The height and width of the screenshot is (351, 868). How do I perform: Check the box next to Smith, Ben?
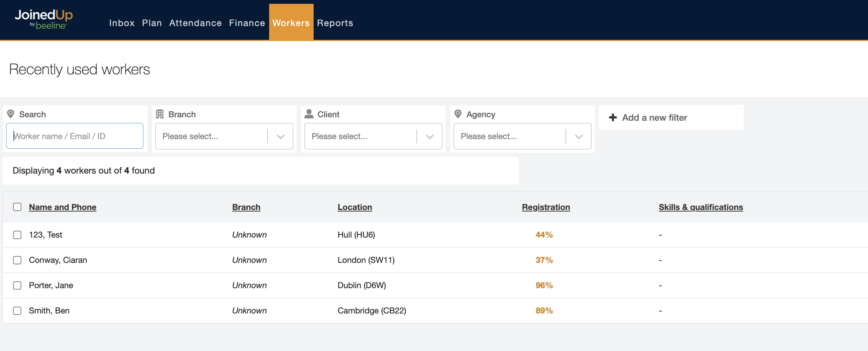(x=17, y=311)
